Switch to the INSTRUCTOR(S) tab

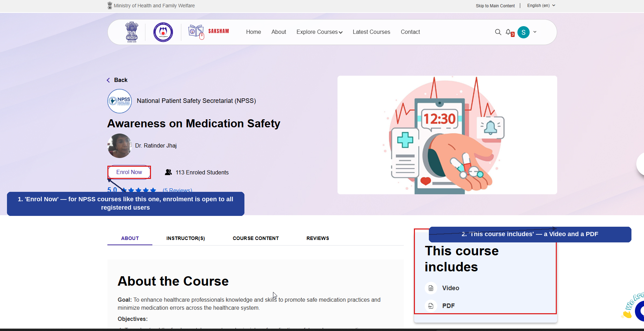pyautogui.click(x=185, y=238)
